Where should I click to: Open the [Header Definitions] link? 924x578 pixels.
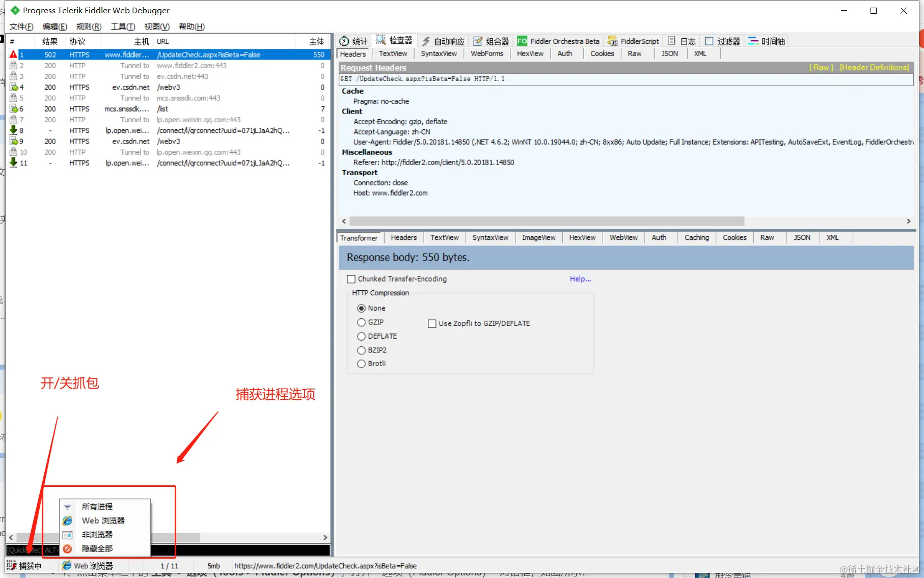[x=874, y=67]
